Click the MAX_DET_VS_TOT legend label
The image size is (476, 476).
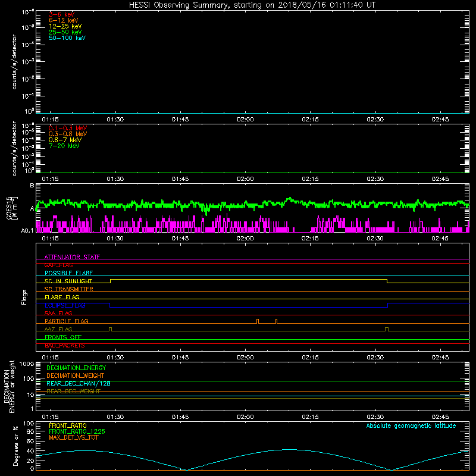[x=73, y=437]
